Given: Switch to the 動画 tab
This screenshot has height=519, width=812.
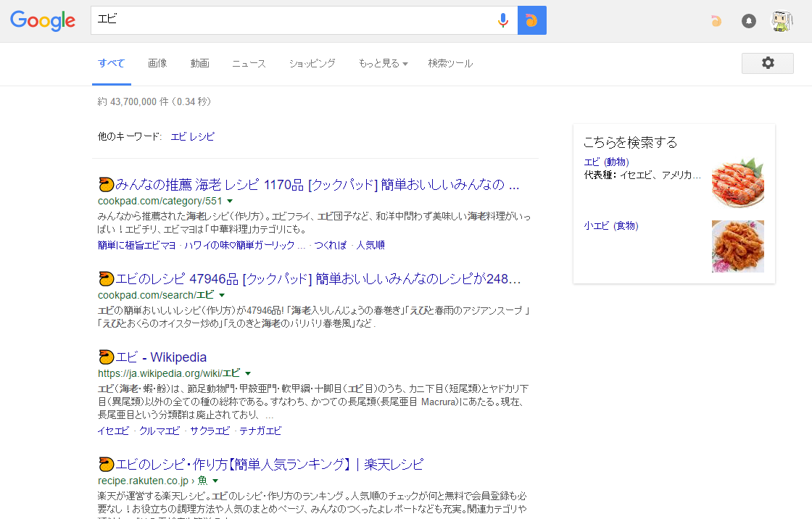Looking at the screenshot, I should (x=199, y=63).
